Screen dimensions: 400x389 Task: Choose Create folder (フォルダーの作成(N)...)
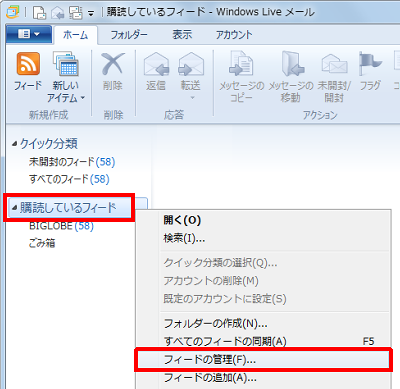[263, 323]
